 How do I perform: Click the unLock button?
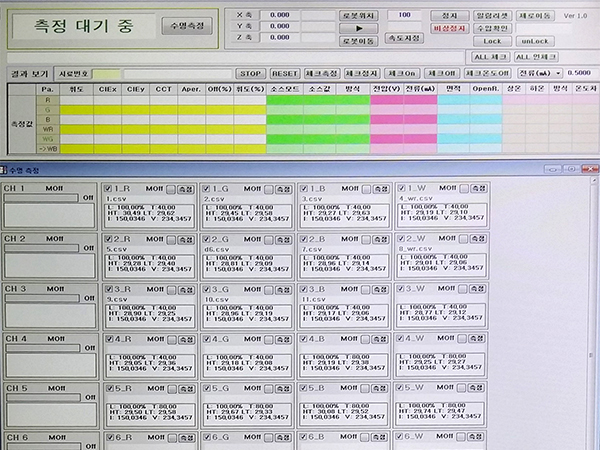tap(535, 41)
